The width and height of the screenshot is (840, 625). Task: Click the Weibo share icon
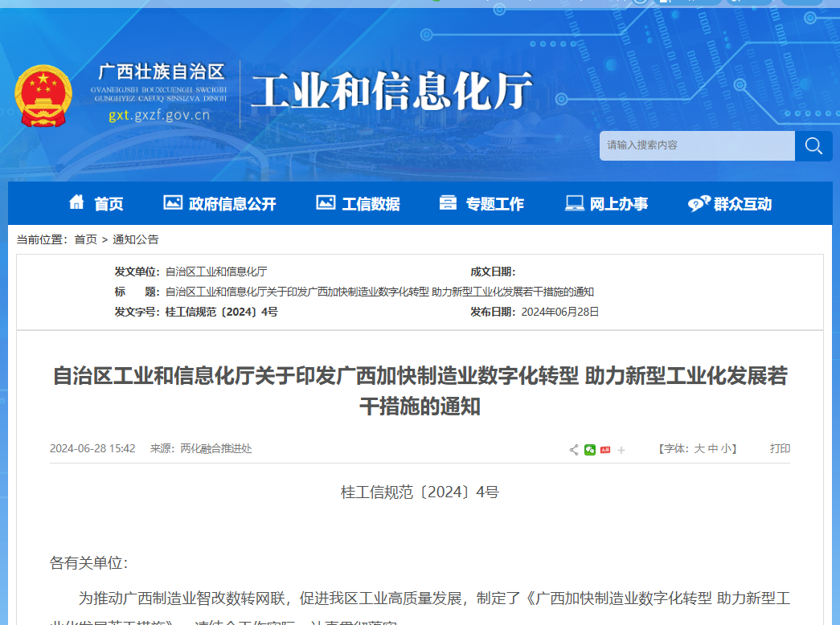(x=605, y=449)
